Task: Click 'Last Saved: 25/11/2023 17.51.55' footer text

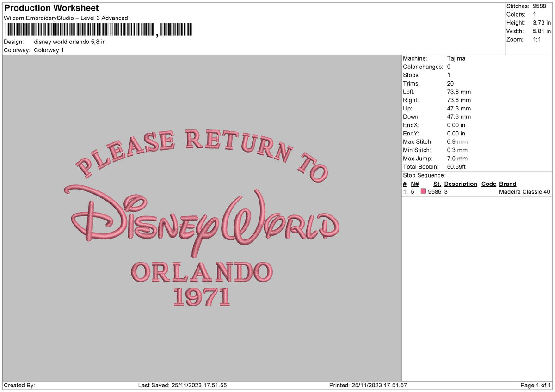Action: point(182,385)
